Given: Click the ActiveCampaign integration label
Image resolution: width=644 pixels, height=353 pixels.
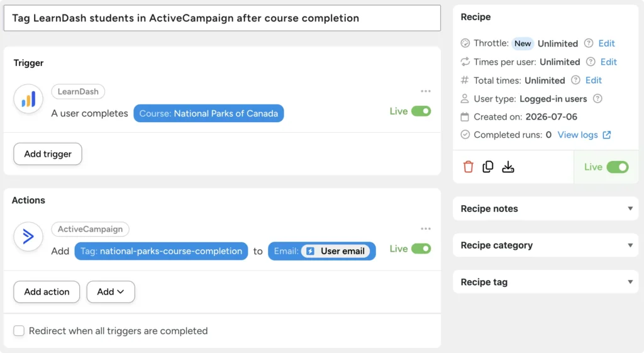Looking at the screenshot, I should tap(90, 229).
